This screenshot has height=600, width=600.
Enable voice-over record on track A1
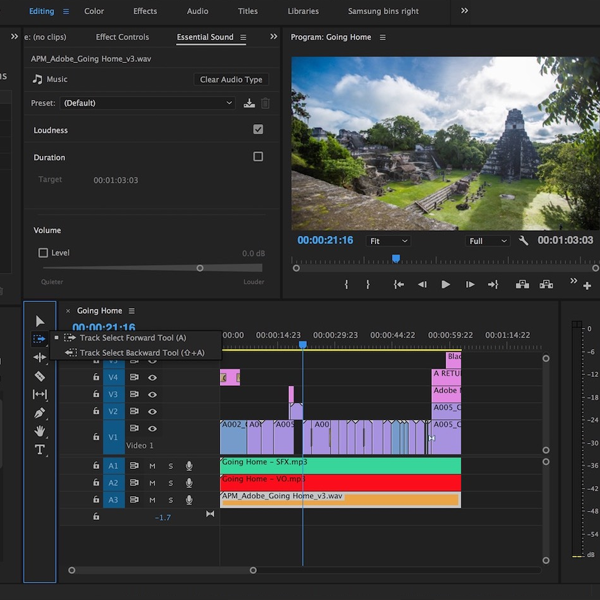coord(188,466)
